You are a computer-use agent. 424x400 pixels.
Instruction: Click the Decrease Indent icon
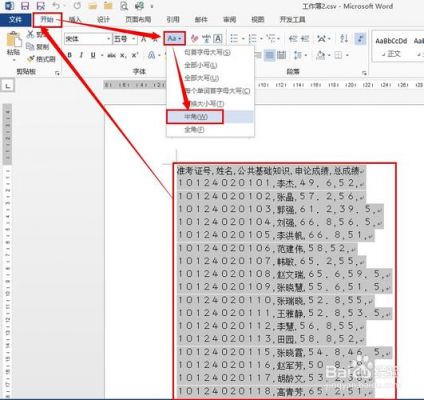[293, 39]
